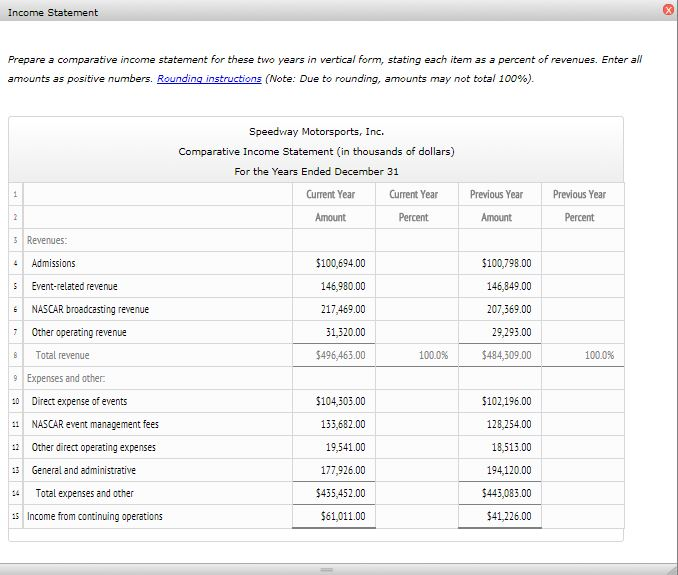Click the row 1 number marker

coord(15,195)
